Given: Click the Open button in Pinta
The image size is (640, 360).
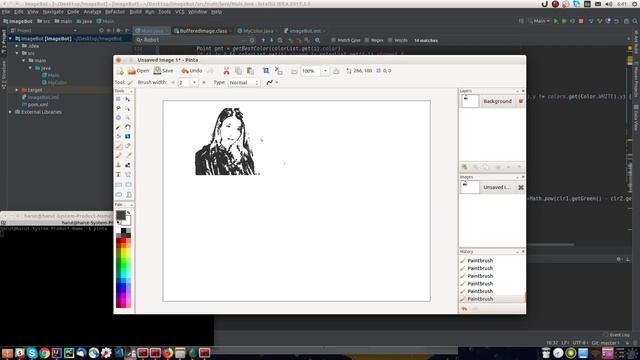Looking at the screenshot, I should [x=139, y=71].
